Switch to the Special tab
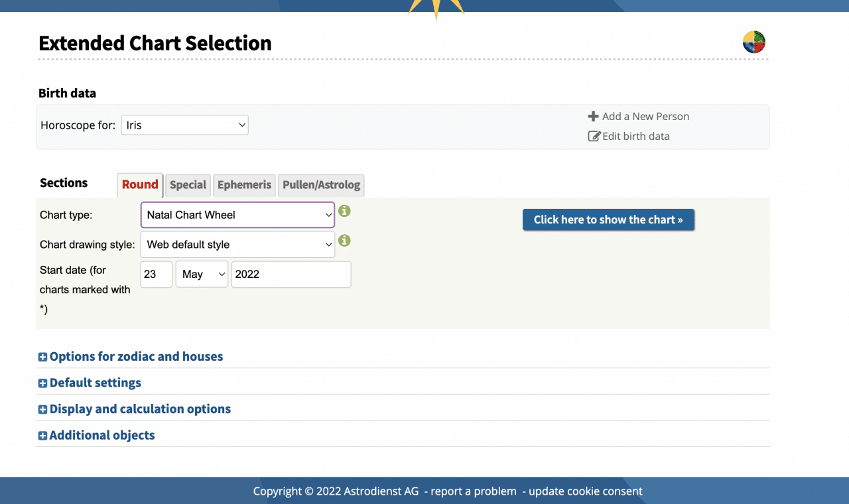This screenshot has height=504, width=849. pyautogui.click(x=188, y=185)
